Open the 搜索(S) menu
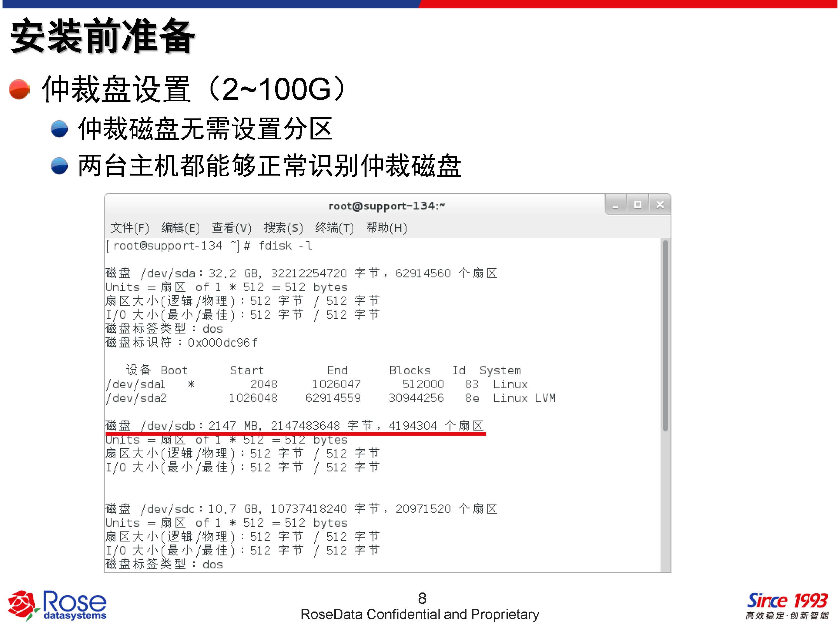The width and height of the screenshot is (840, 630). [x=283, y=228]
